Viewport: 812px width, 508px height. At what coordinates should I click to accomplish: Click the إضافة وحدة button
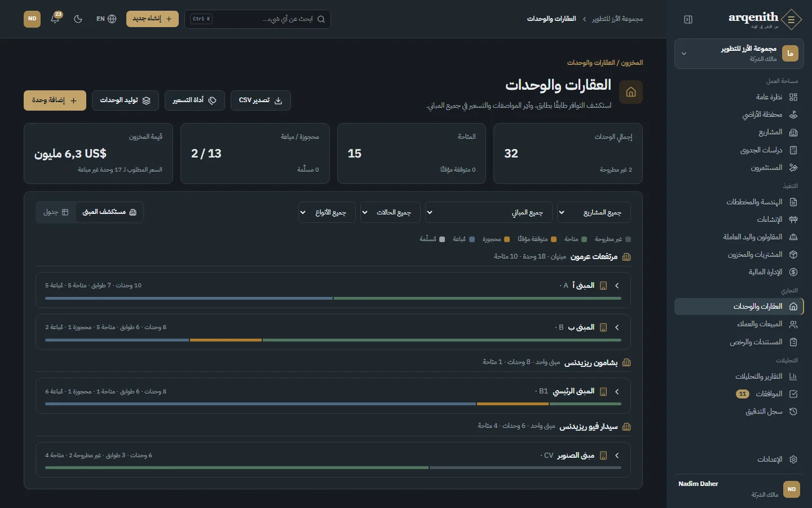[55, 100]
